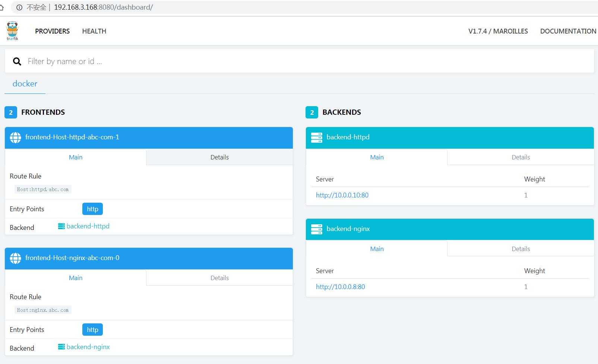Switch to Details tab of backend-nginx
This screenshot has width=598, height=364.
click(521, 249)
